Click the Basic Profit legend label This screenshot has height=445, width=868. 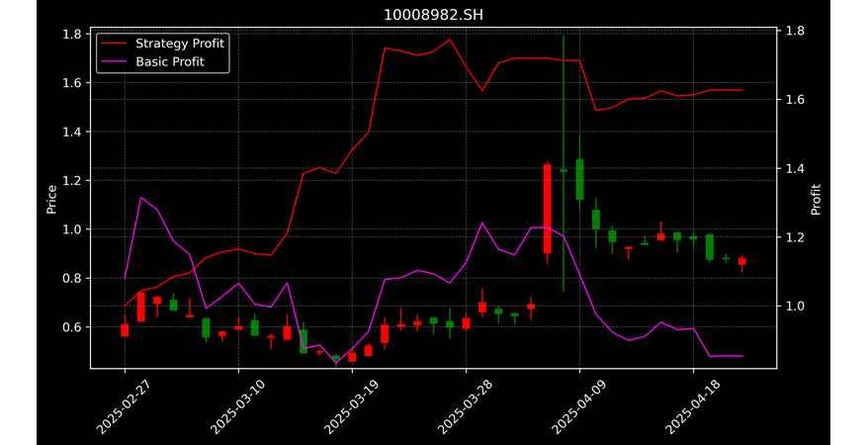point(170,61)
